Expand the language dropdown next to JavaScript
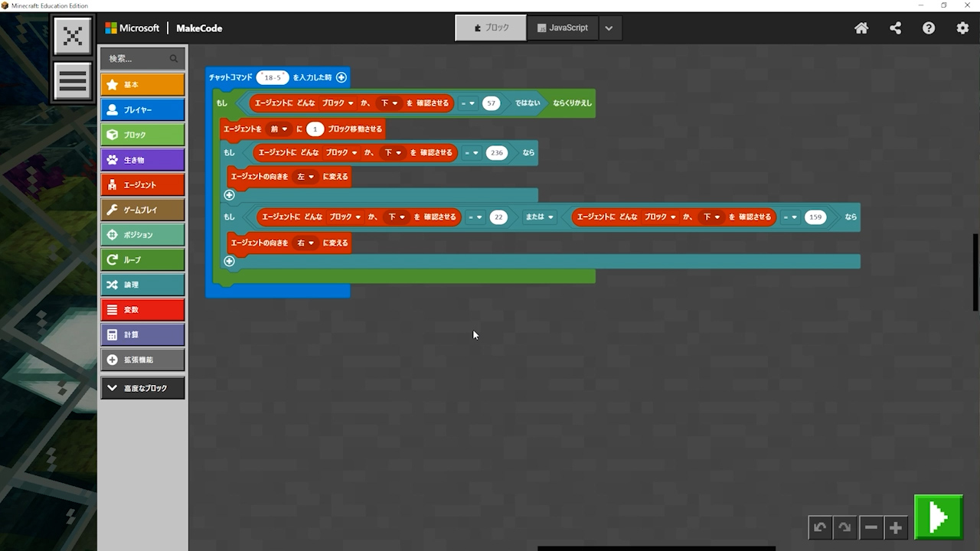Viewport: 980px width, 551px height. pyautogui.click(x=609, y=28)
